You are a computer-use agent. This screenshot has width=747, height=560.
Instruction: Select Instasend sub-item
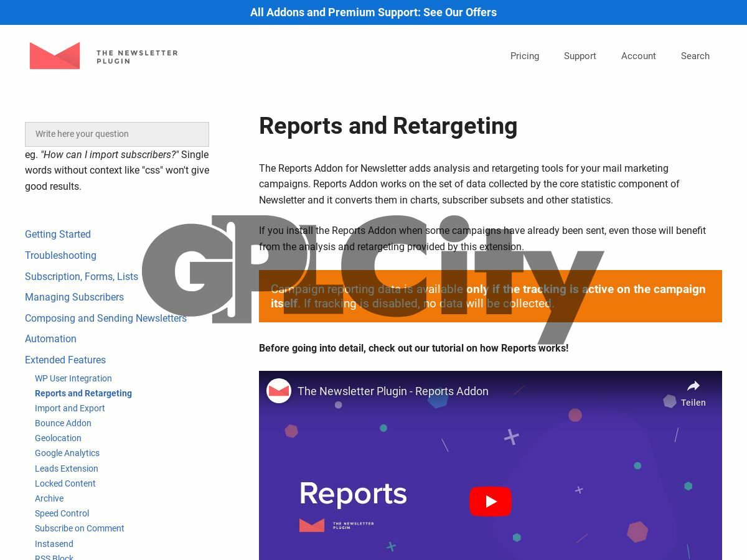(x=54, y=544)
